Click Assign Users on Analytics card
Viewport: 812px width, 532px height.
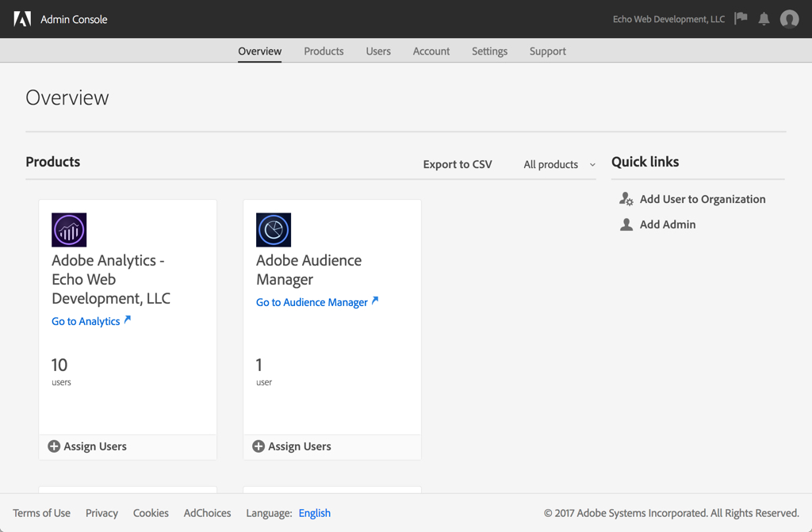95,446
